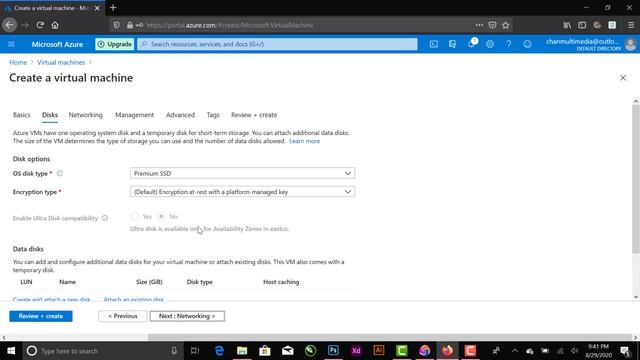The image size is (640, 360).
Task: Click the Microsoft Azure logo text
Action: pyautogui.click(x=57, y=44)
